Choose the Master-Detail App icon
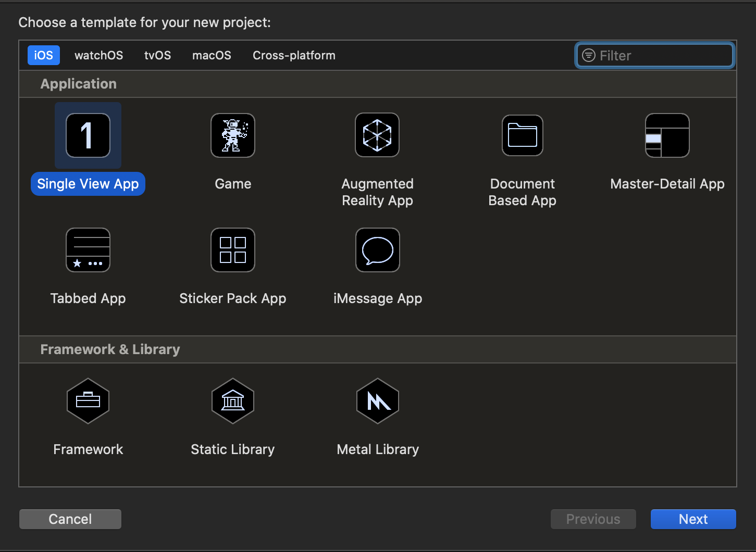Viewport: 756px width, 552px height. click(667, 135)
